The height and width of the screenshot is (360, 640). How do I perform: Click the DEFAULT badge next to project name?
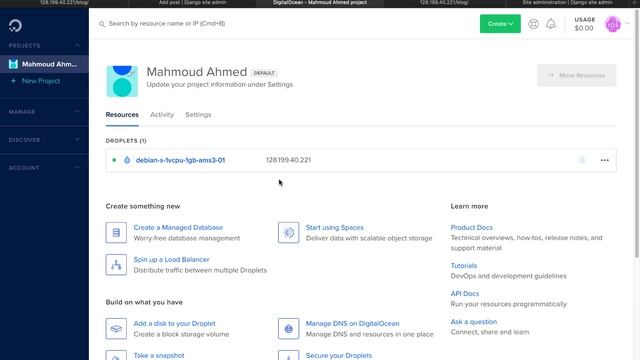tap(264, 73)
